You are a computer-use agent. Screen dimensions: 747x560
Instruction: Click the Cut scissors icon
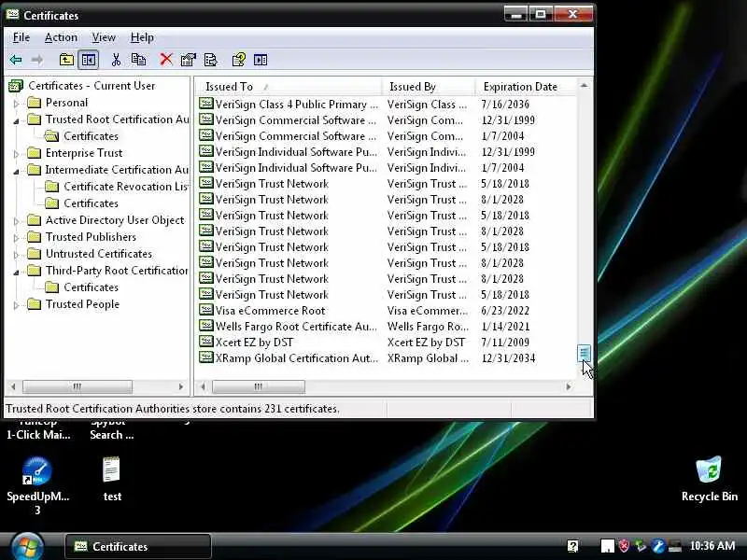116,60
